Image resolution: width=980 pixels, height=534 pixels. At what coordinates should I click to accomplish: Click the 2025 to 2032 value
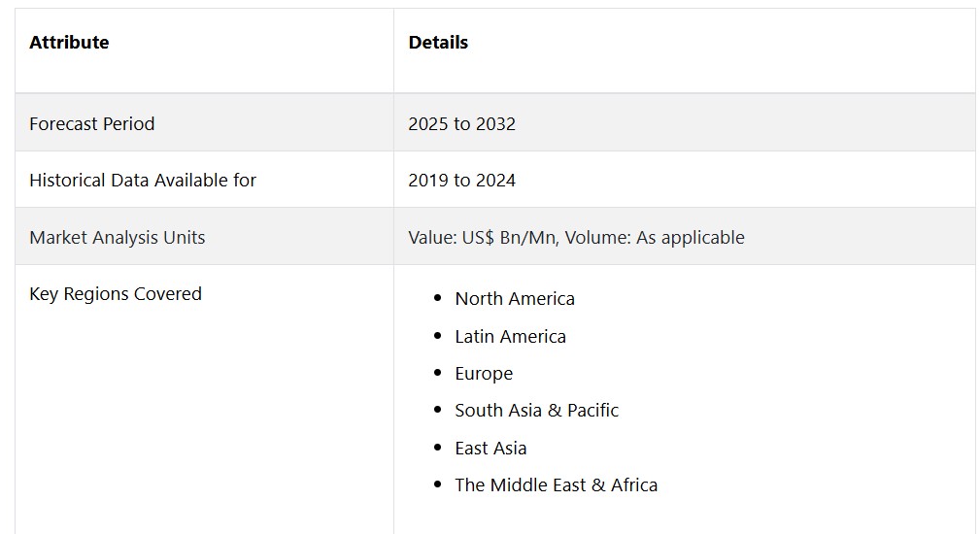(462, 123)
